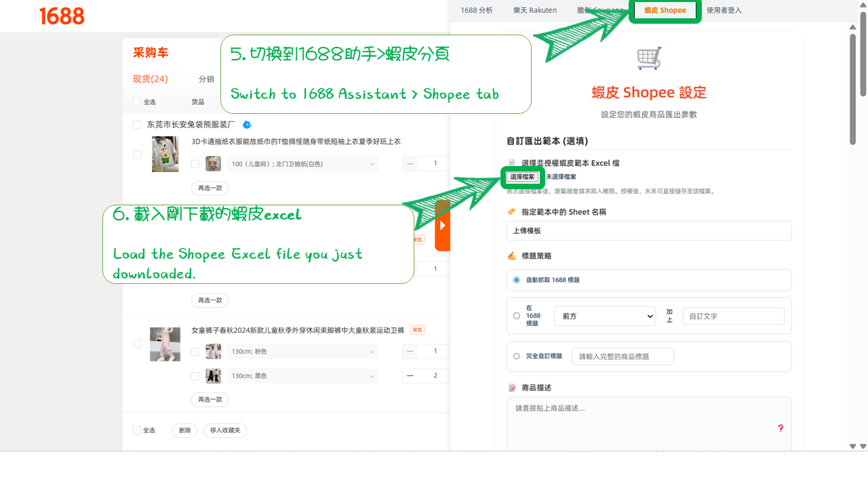Select the 完全自訂標題 radio option
This screenshot has height=488, width=868.
pyautogui.click(x=516, y=356)
